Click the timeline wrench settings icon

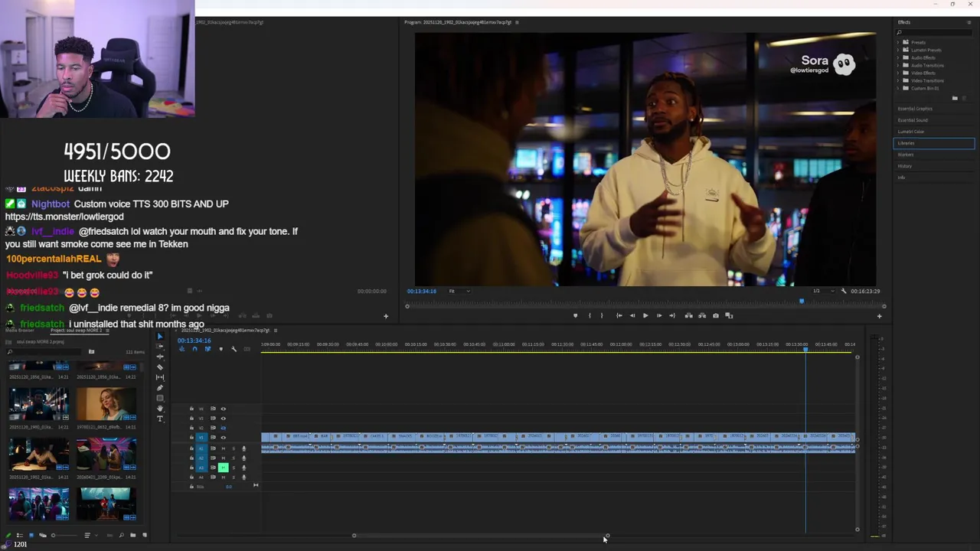point(234,349)
